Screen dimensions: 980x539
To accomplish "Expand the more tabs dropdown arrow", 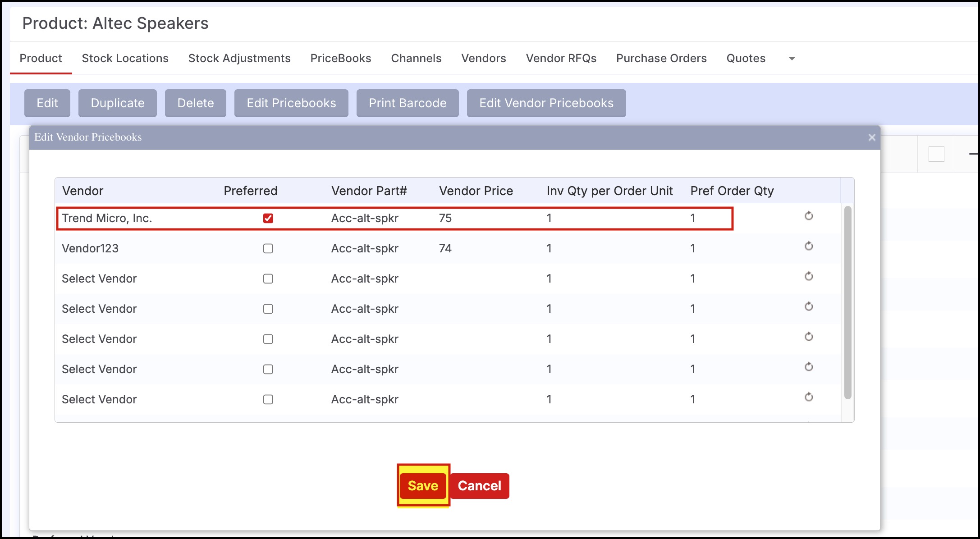I will click(x=792, y=59).
